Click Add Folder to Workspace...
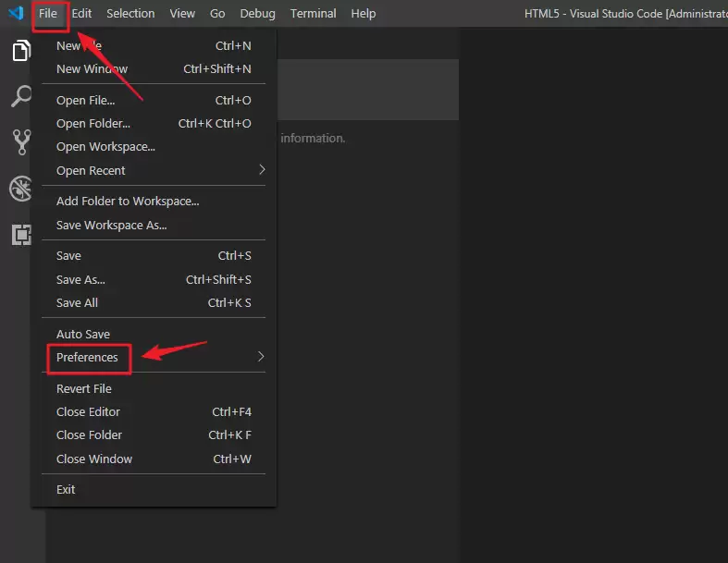The image size is (728, 563). (x=128, y=201)
